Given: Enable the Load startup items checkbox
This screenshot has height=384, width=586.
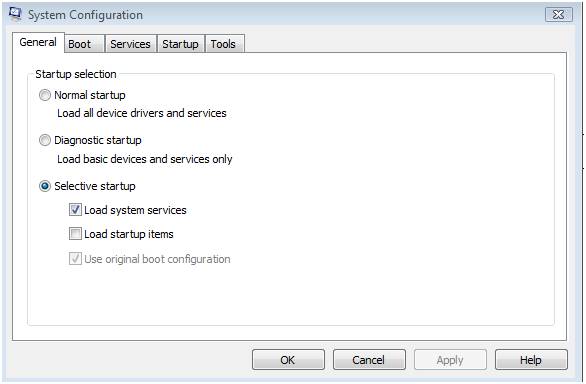Looking at the screenshot, I should pyautogui.click(x=75, y=234).
